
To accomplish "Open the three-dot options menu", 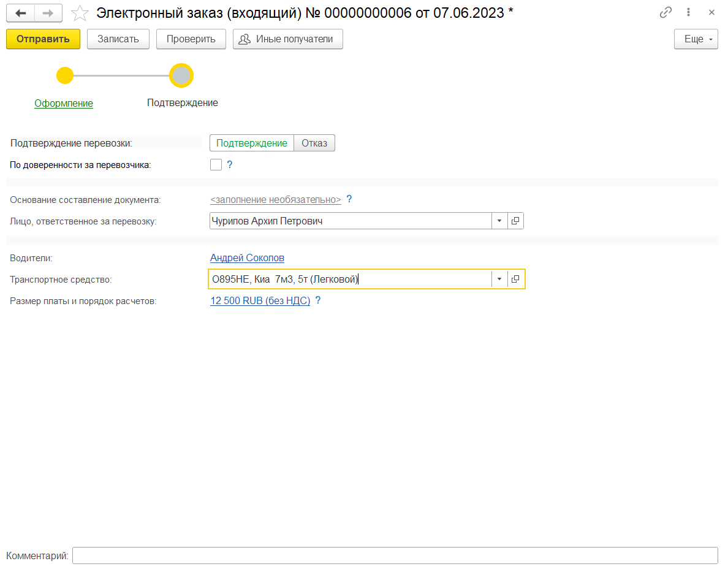I will click(x=689, y=13).
